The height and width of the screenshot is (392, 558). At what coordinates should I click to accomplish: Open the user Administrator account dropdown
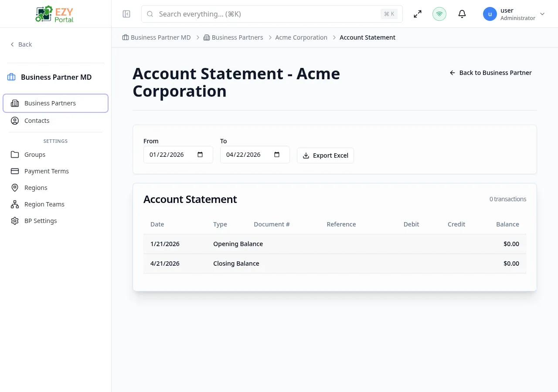point(514,14)
